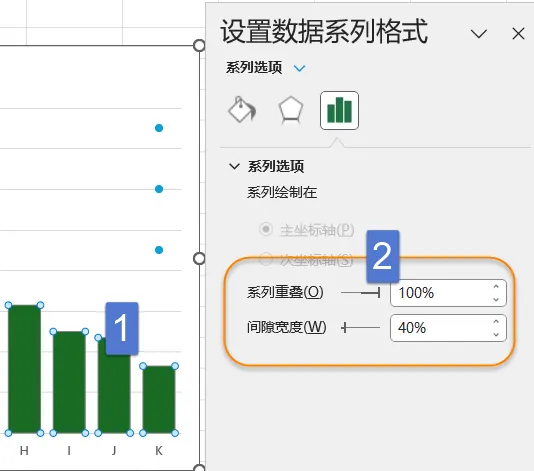The image size is (534, 471).
Task: Open the Effects pentagon tab
Action: [290, 110]
